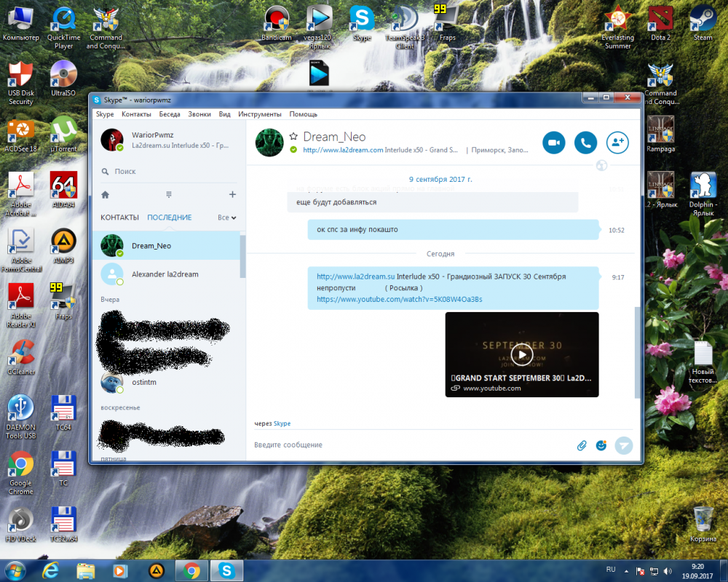Open the YouTube watch link in chat
Image resolution: width=728 pixels, height=582 pixels.
click(399, 299)
